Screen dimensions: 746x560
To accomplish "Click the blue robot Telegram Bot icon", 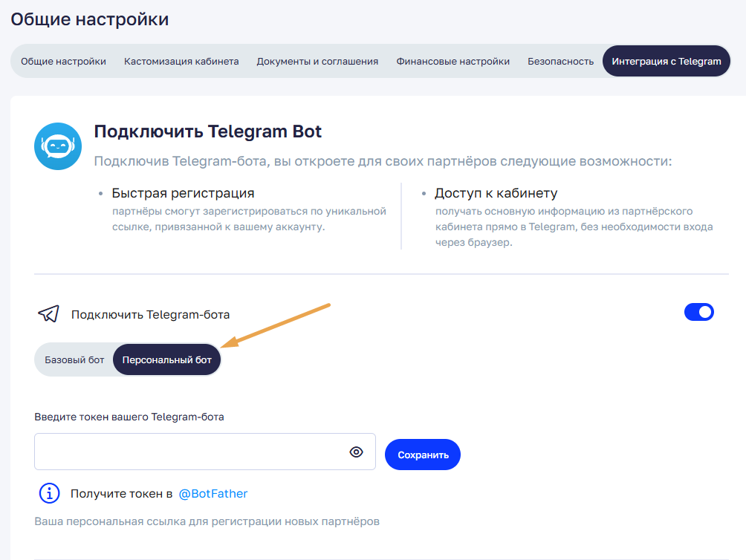I will click(58, 146).
